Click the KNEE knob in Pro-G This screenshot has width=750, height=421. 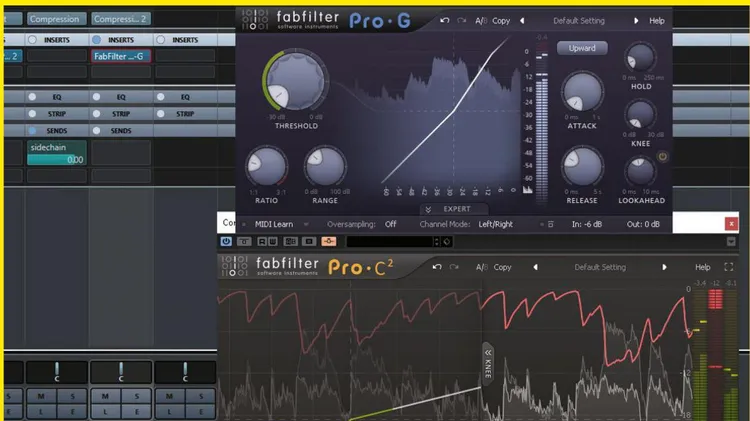640,115
